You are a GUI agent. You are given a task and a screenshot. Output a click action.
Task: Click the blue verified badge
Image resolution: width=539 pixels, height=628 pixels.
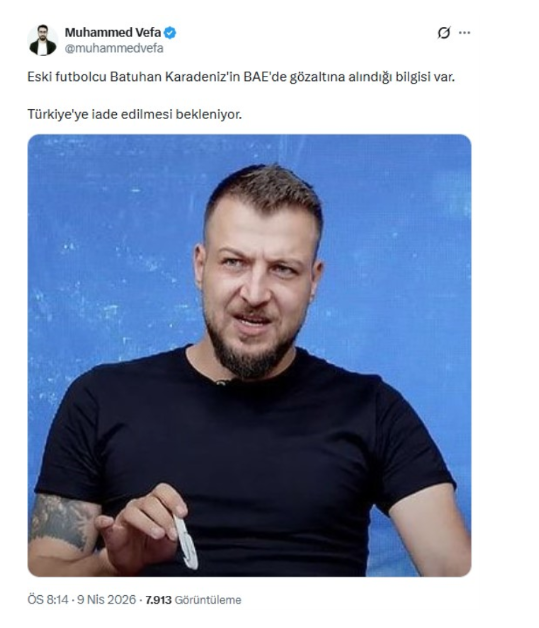(170, 32)
